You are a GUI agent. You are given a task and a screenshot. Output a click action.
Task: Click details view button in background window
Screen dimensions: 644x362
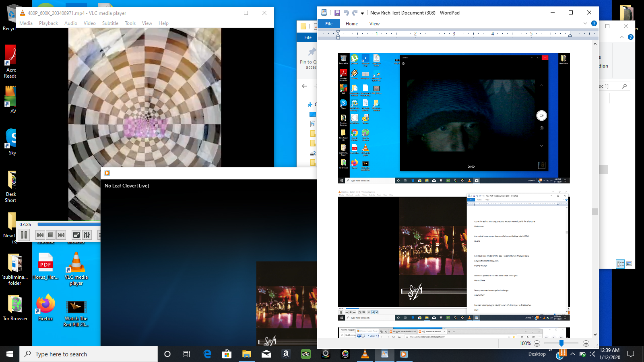[x=620, y=264]
